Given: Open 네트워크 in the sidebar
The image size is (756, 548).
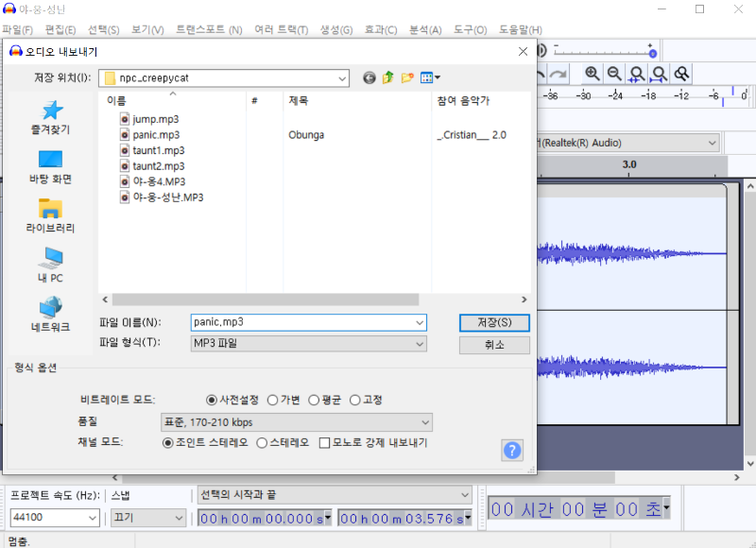Looking at the screenshot, I should [51, 315].
